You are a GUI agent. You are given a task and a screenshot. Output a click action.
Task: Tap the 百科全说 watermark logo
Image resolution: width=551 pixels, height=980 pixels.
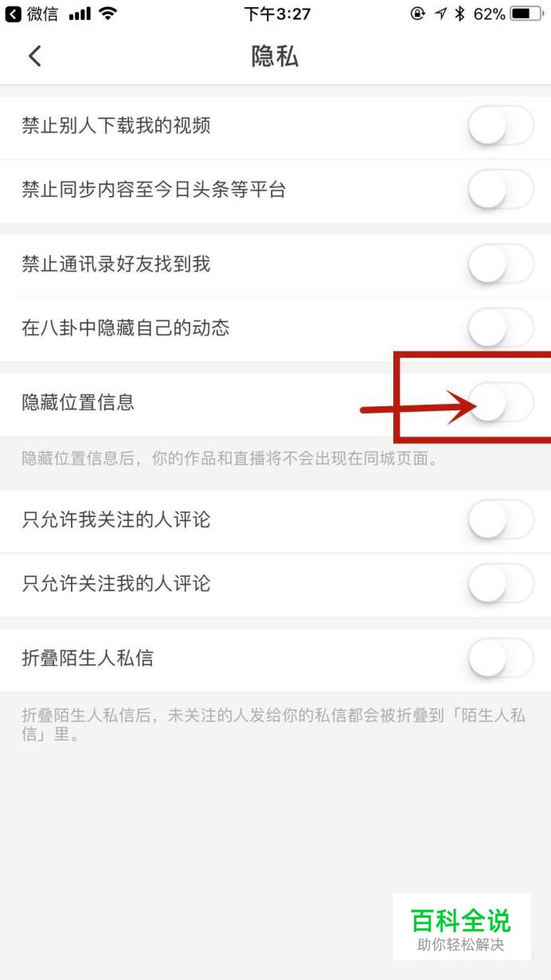pos(461,926)
